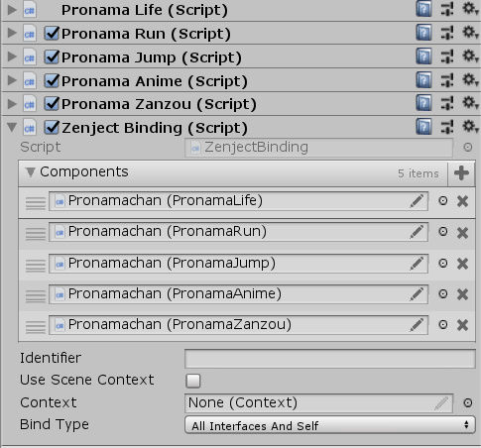Open preset selector for Pronama Run script
481x448 pixels.
point(447,33)
